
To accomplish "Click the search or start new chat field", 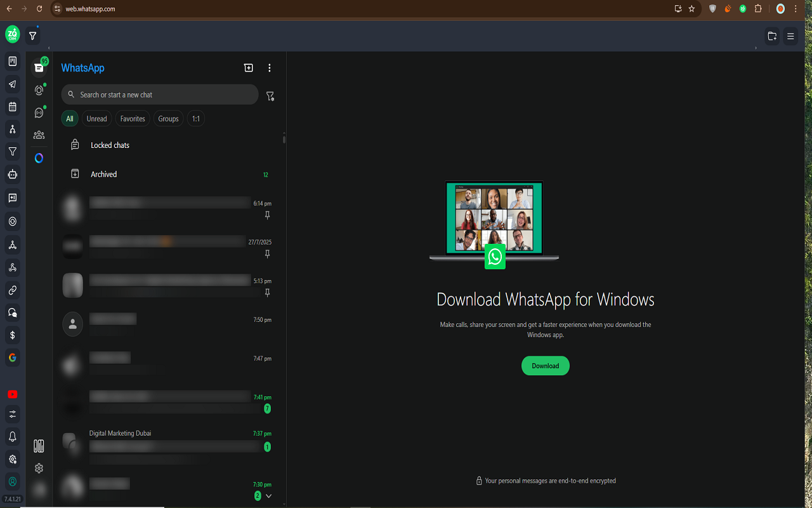I will tap(159, 94).
